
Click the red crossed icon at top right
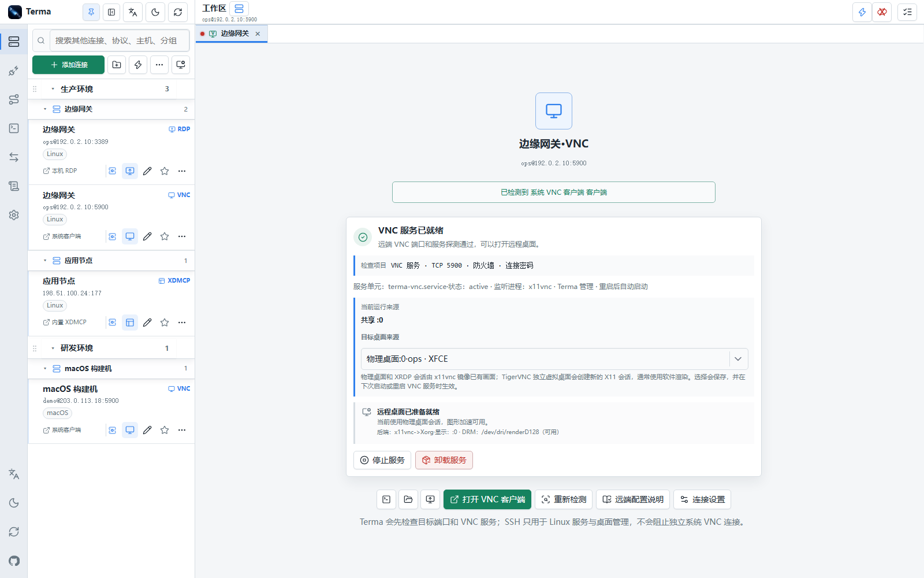882,12
